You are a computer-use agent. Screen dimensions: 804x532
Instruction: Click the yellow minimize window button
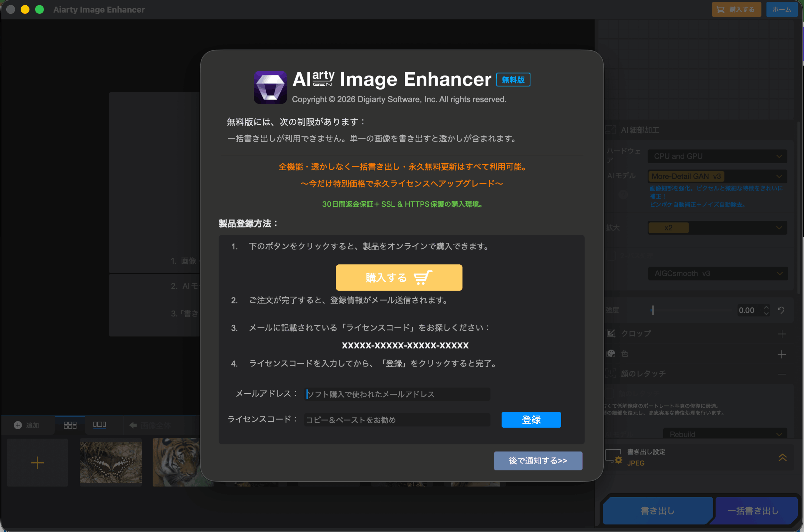[x=25, y=9]
